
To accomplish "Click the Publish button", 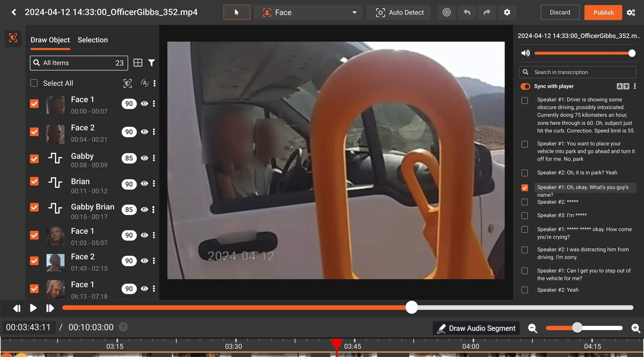I will [x=603, y=13].
